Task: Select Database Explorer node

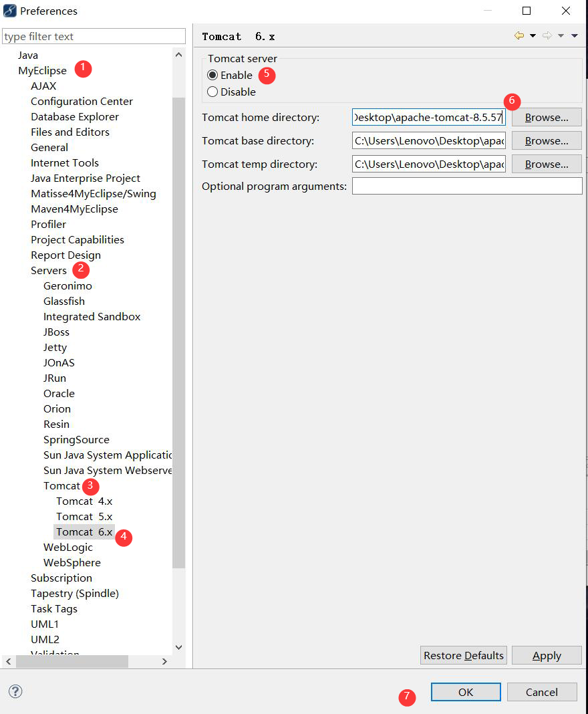Action: [75, 116]
